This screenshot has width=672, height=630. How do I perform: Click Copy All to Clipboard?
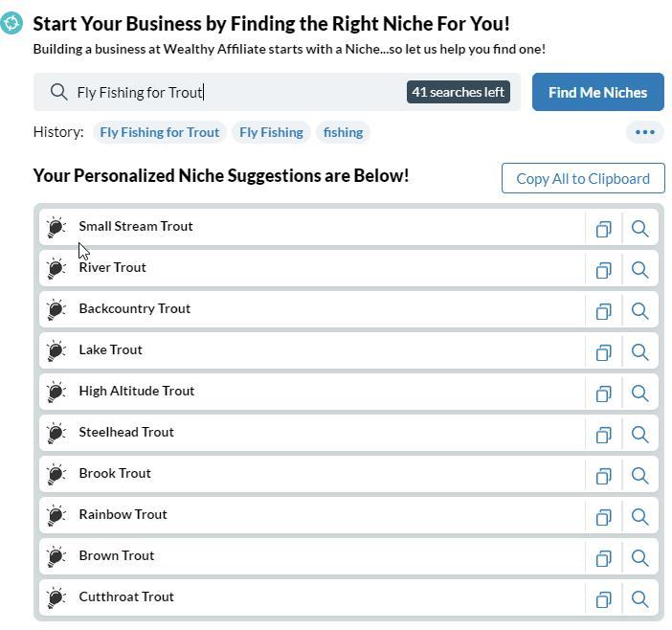pyautogui.click(x=583, y=178)
